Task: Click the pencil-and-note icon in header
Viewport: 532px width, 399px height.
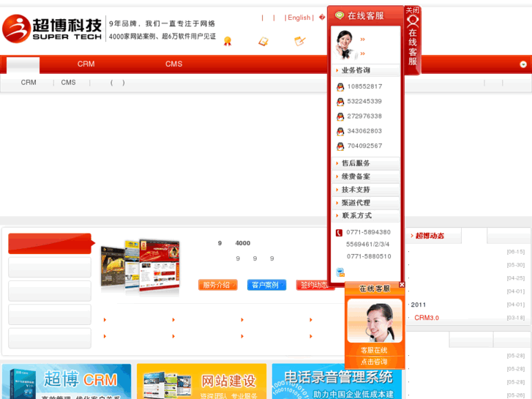Action: pos(299,41)
